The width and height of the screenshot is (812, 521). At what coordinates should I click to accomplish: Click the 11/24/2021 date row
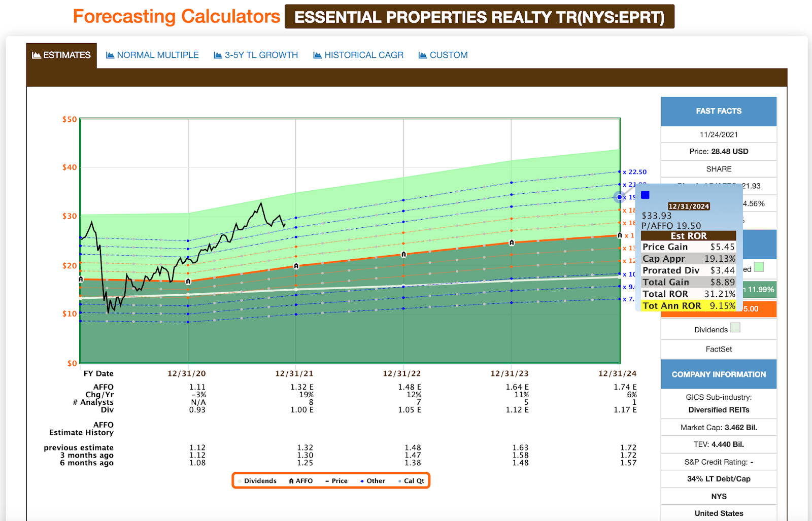719,134
